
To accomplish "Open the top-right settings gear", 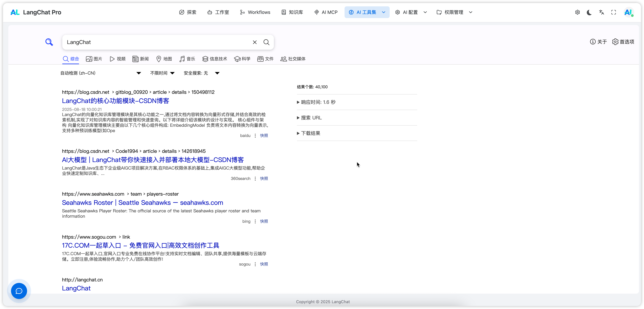I will coord(578,12).
